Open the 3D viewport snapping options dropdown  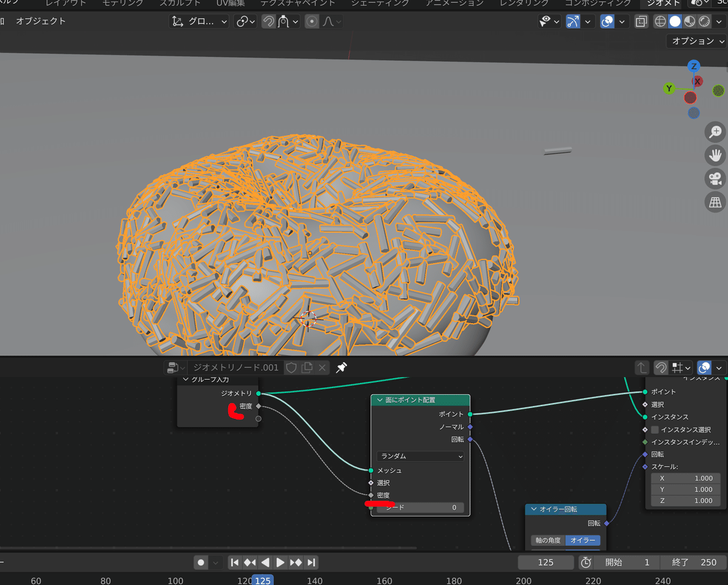(x=288, y=21)
